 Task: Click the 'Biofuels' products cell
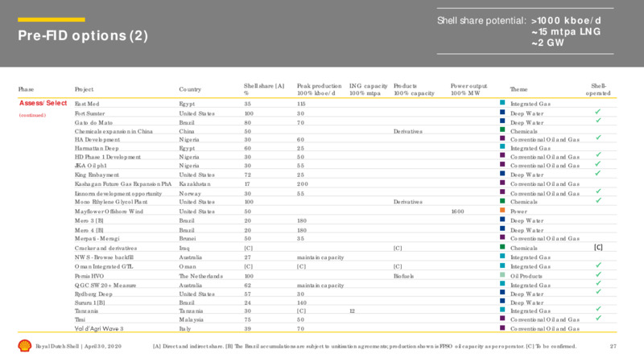coord(404,277)
